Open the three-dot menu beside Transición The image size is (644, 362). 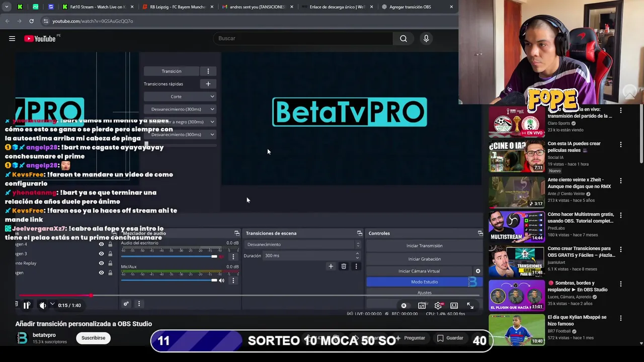click(208, 71)
